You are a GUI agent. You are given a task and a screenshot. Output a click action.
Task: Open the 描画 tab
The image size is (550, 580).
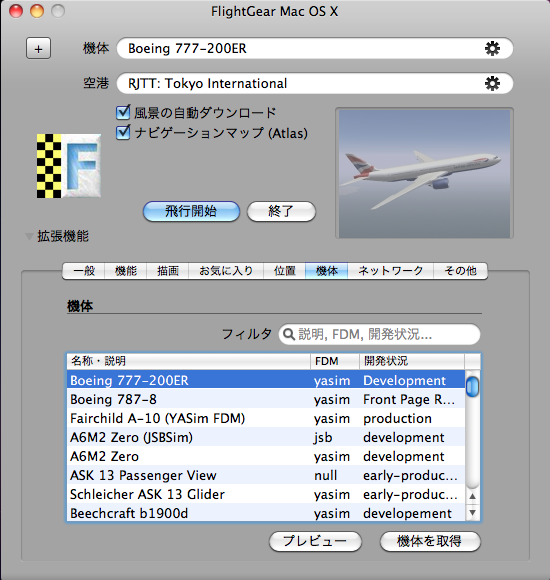coord(168,271)
